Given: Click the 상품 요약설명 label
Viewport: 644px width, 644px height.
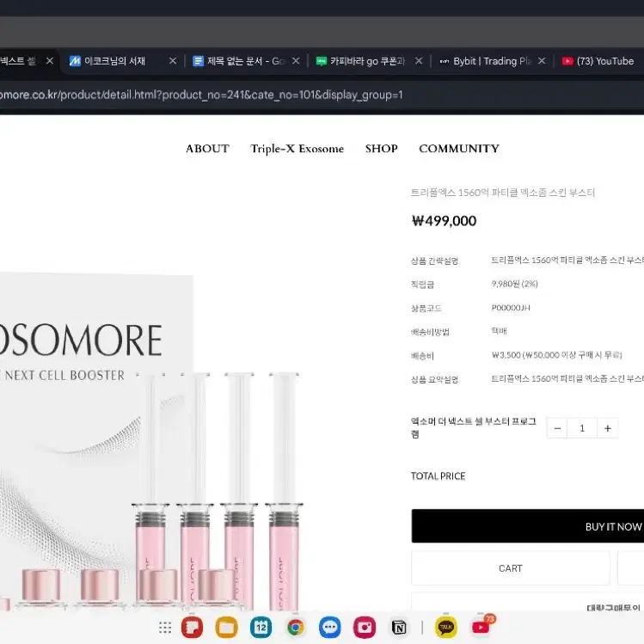Looking at the screenshot, I should [434, 379].
